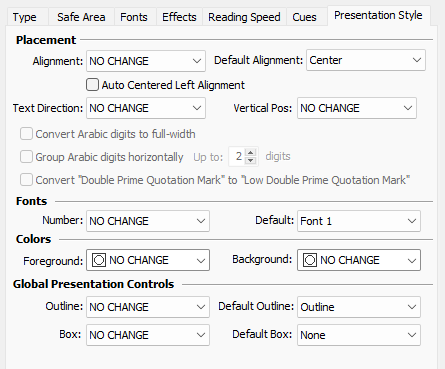This screenshot has height=369, width=445.
Task: Increase the Up to digits spinner
Action: click(x=251, y=152)
